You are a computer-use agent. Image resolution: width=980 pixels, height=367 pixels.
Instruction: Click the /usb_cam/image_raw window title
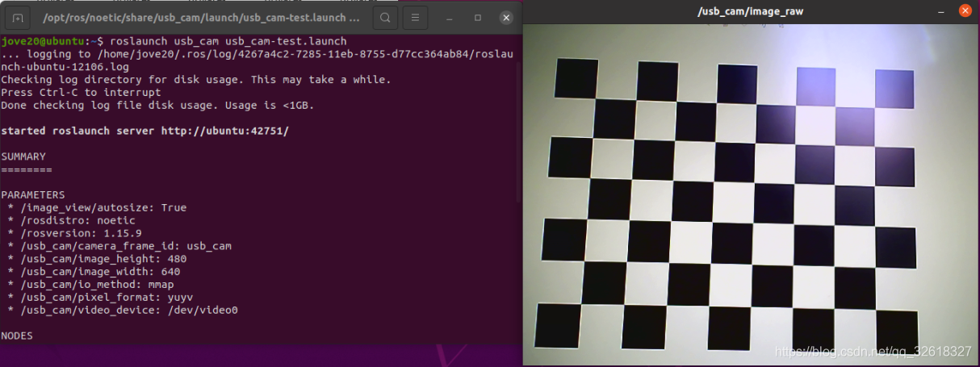[x=751, y=11]
